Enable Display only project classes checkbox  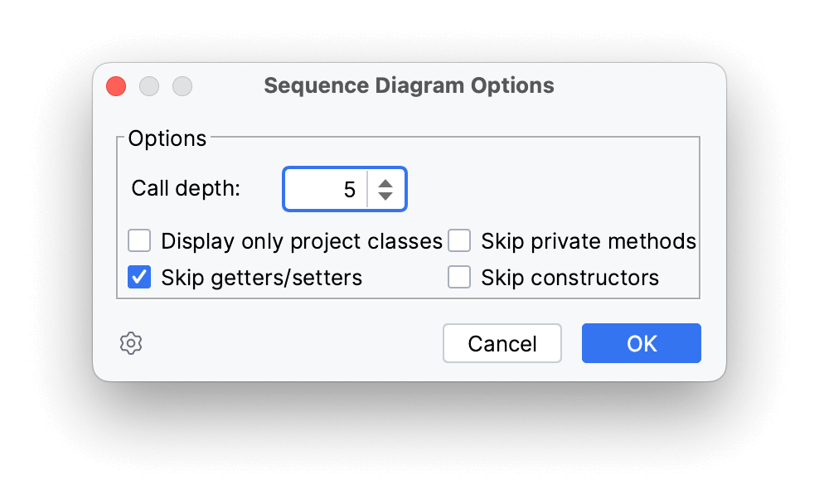point(139,240)
